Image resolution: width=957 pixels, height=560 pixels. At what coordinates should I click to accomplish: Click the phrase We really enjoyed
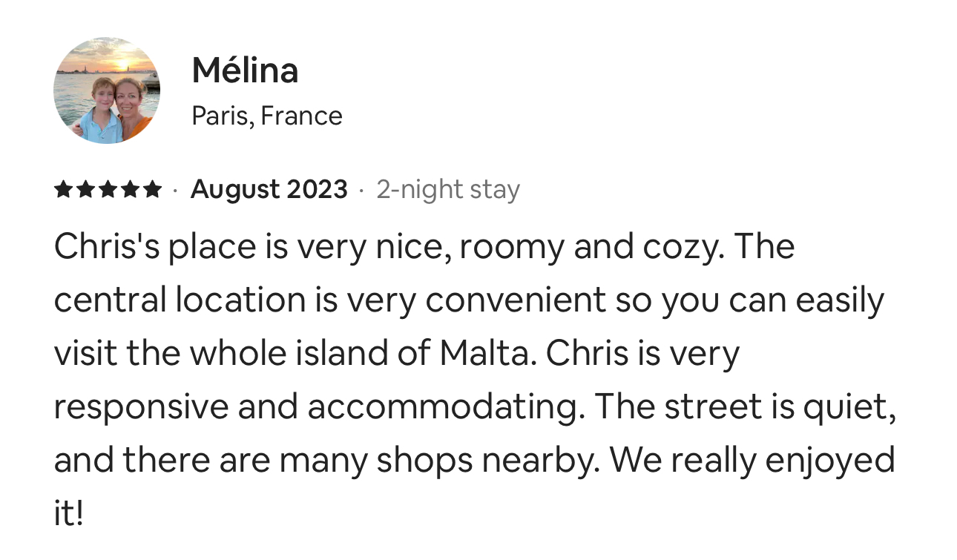click(x=752, y=461)
